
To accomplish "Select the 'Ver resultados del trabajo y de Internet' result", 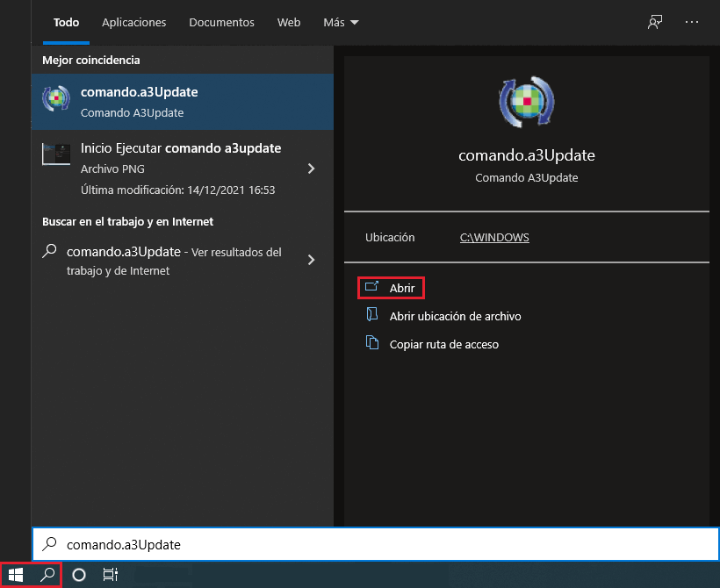I will pos(183,261).
